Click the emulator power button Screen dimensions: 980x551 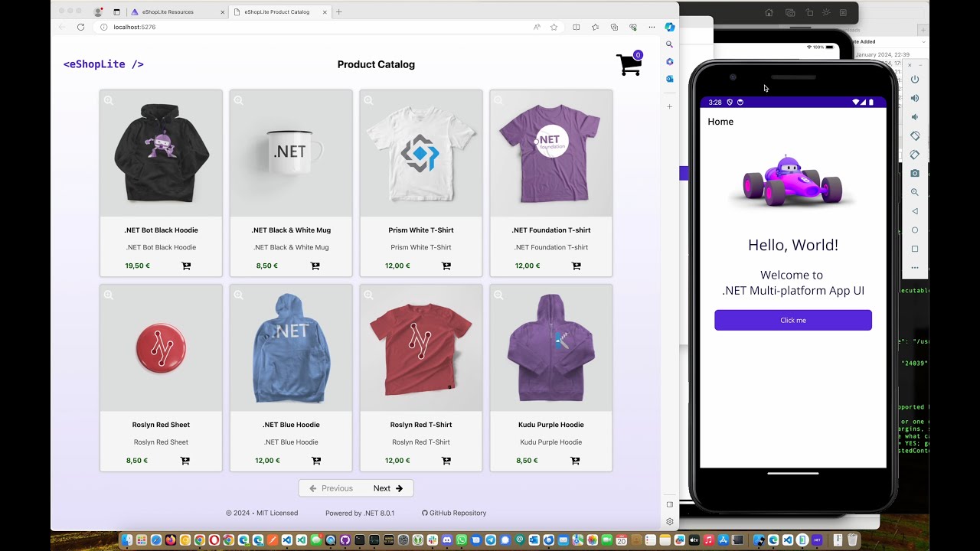pyautogui.click(x=915, y=80)
